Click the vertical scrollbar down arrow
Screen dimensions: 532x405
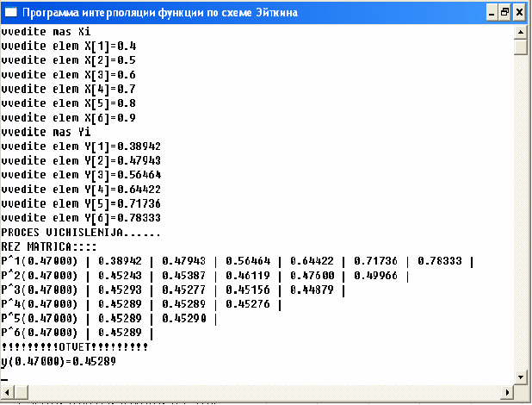[521, 377]
